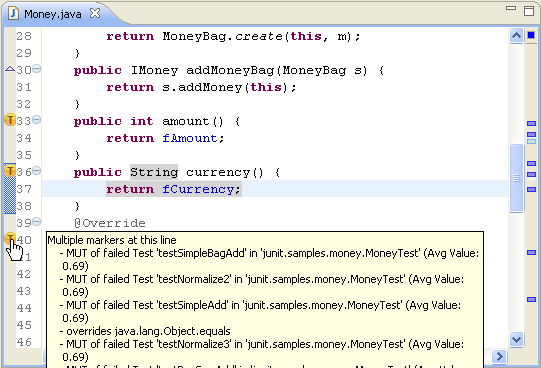Click the 'testSimpleBagAdd' tooltip entry
Screen dimensions: 541x368
coord(269,259)
